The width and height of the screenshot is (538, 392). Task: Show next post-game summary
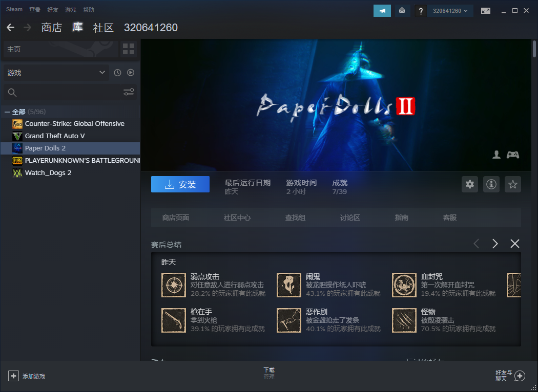click(x=495, y=244)
